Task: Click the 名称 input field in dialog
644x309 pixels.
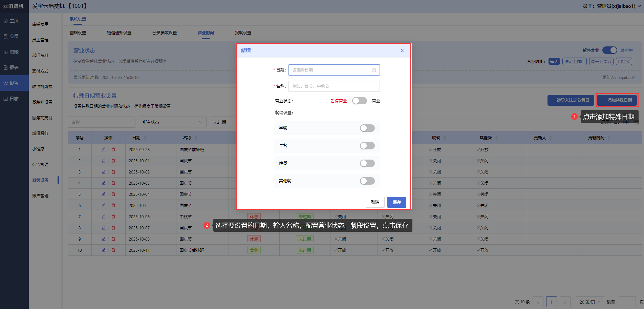Action: (x=334, y=86)
